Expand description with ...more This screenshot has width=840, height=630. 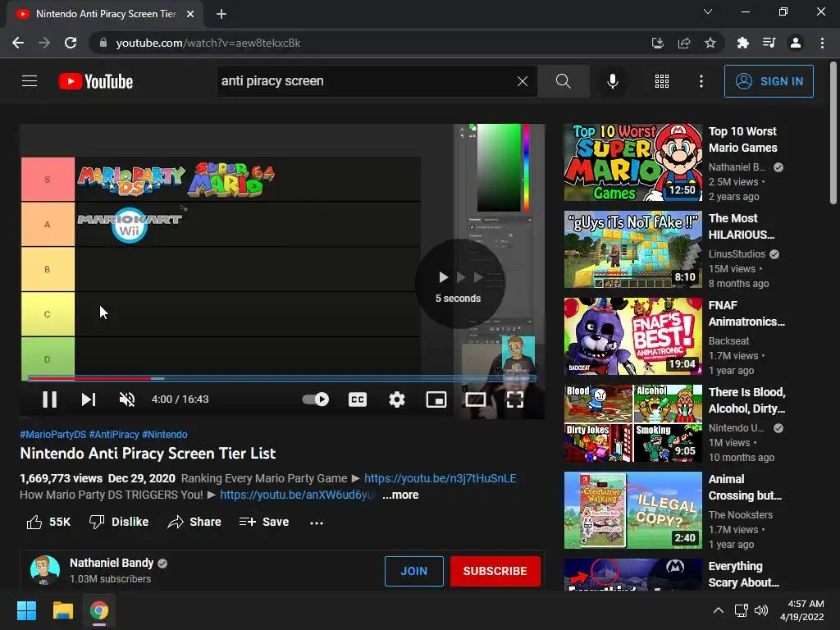400,495
